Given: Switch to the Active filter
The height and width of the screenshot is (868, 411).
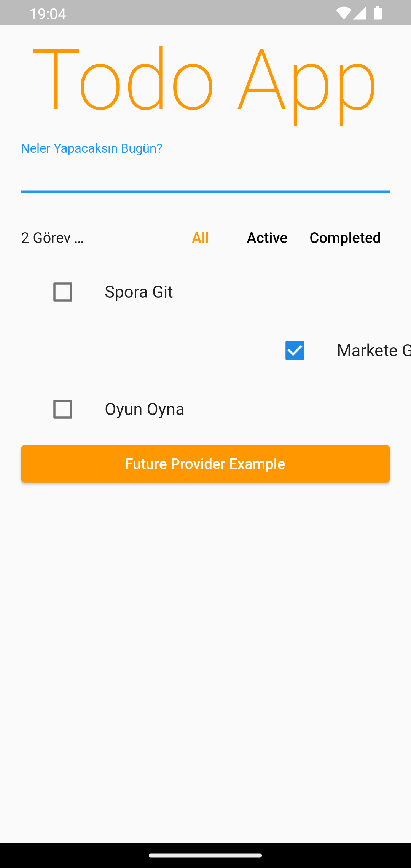Looking at the screenshot, I should 267,238.
